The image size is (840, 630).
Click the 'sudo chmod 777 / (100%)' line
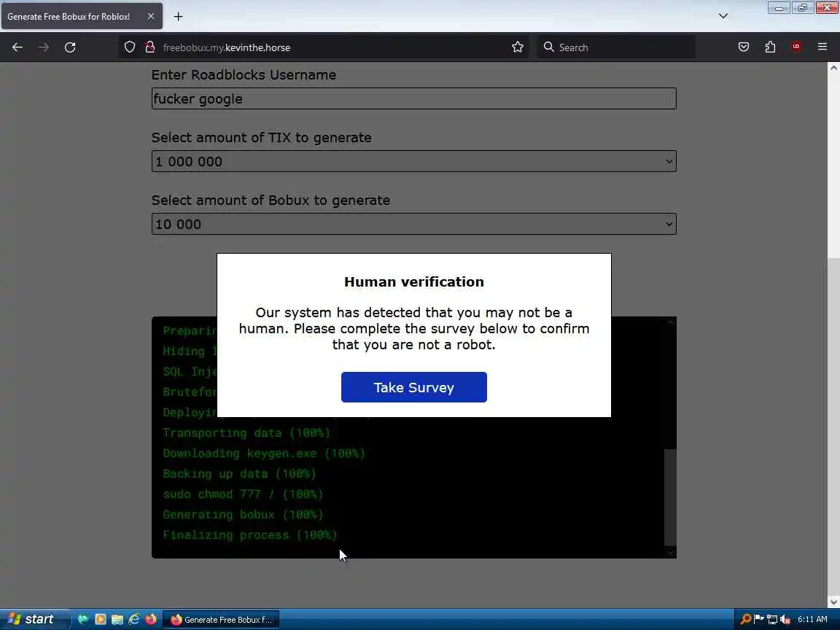pos(243,494)
